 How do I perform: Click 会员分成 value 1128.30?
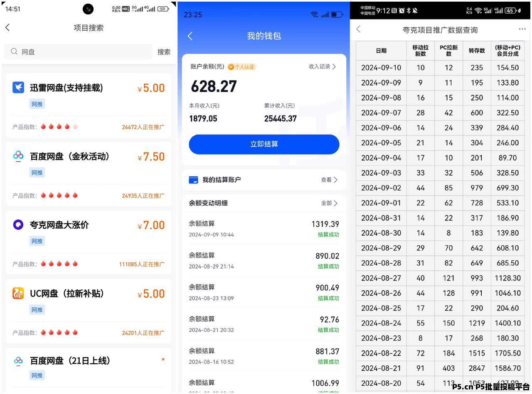tap(507, 278)
